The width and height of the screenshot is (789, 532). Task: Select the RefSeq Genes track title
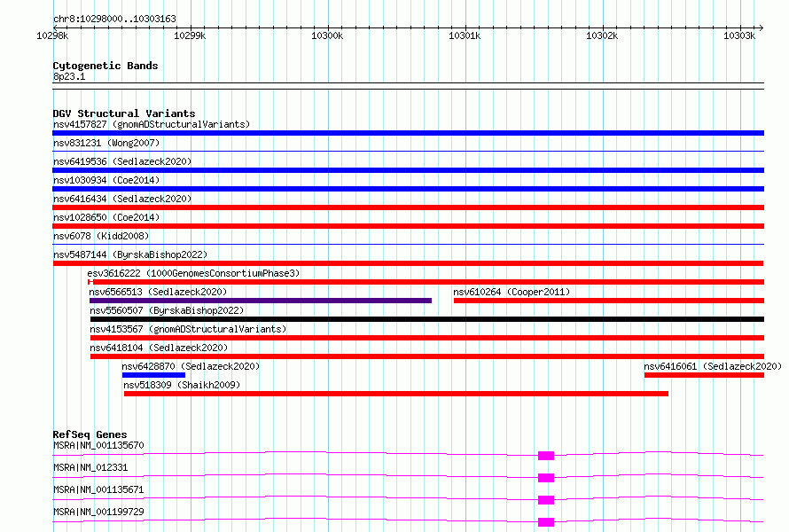[90, 434]
